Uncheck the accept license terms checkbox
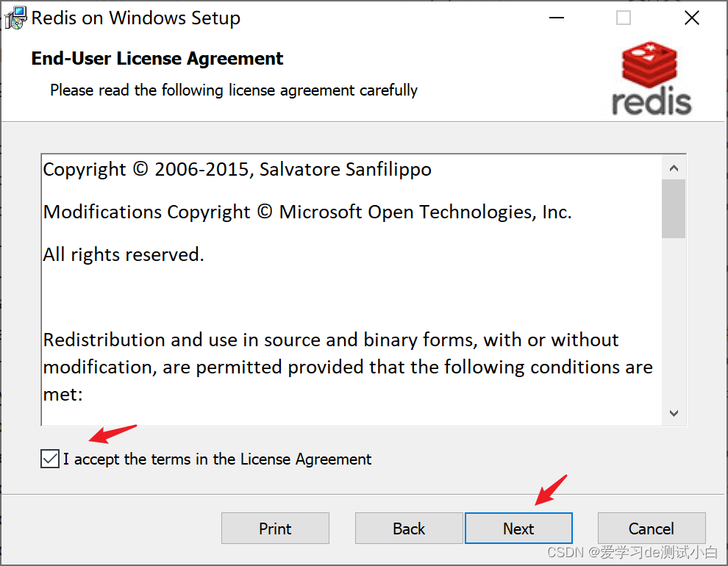 tap(50, 459)
